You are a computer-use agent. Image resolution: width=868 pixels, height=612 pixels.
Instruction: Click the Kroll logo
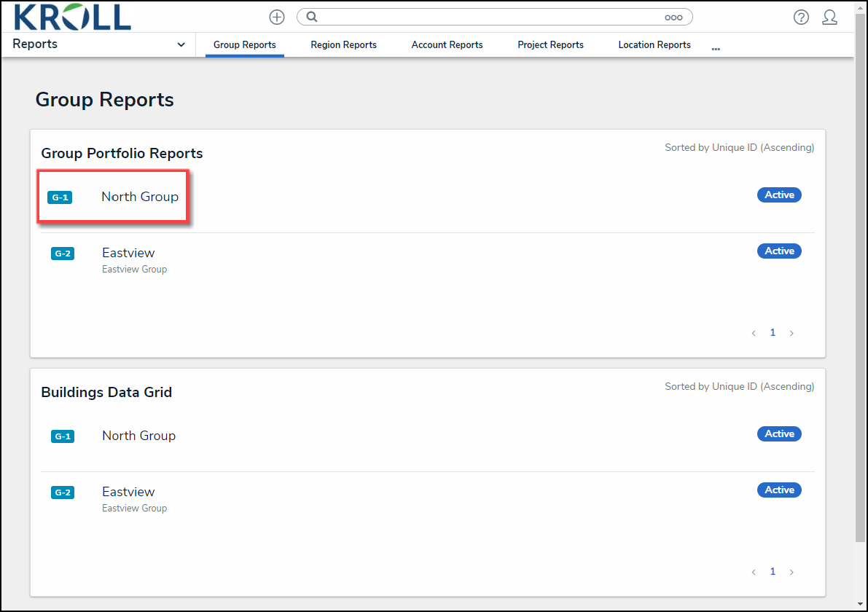click(73, 17)
